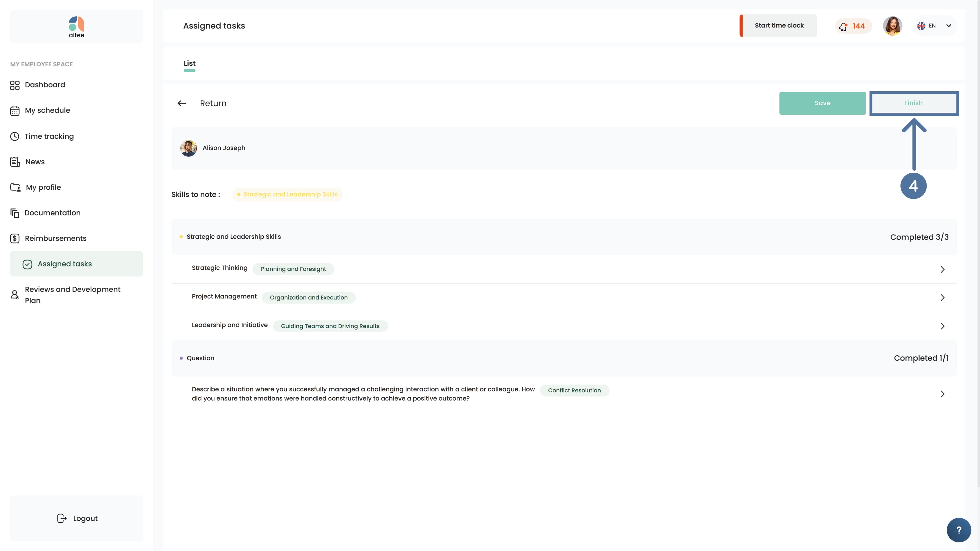980x551 pixels.
Task: Click Planning and Foresight tag
Action: click(293, 269)
